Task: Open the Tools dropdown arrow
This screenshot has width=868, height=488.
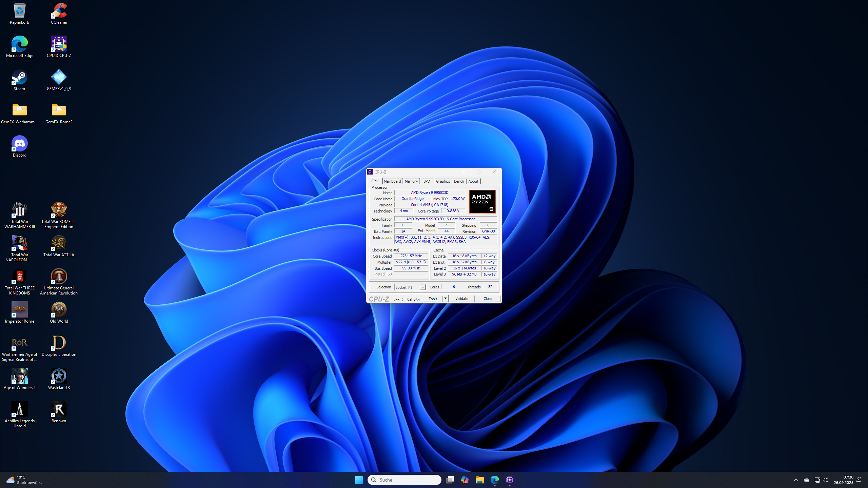Action: click(445, 299)
